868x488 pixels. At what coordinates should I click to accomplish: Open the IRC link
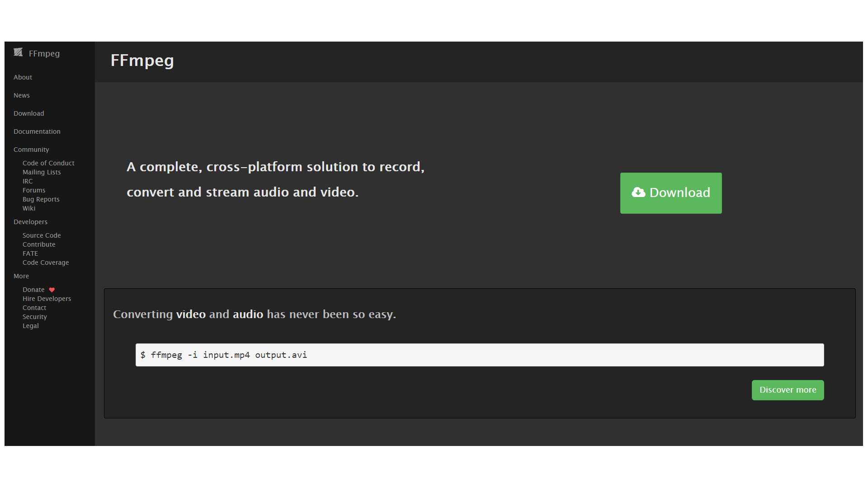[28, 181]
